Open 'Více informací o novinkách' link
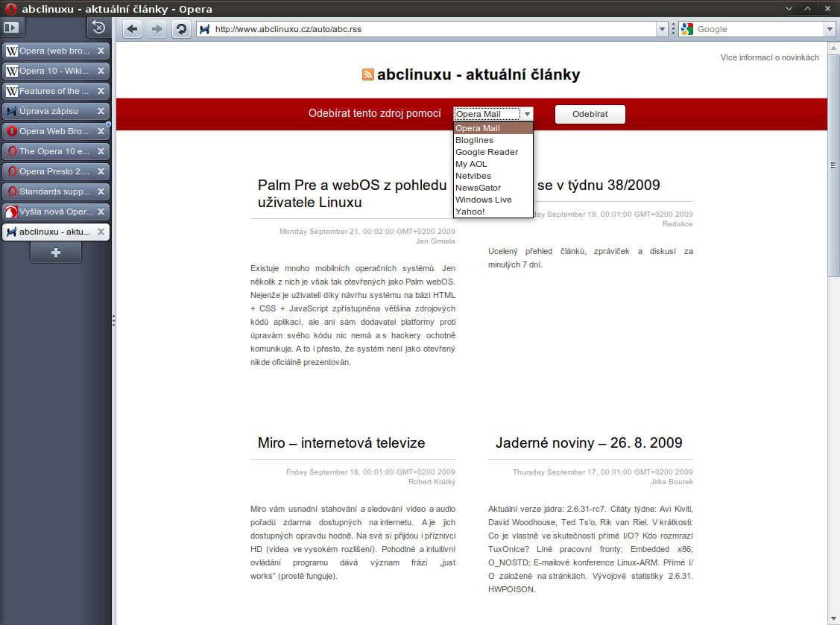 (x=769, y=57)
